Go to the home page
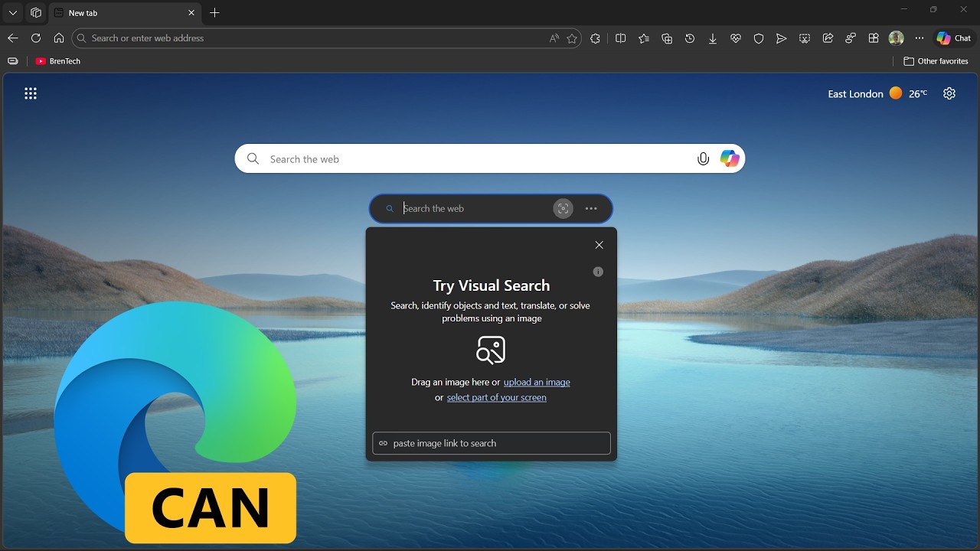Screen dimensions: 980x551 tap(59, 38)
